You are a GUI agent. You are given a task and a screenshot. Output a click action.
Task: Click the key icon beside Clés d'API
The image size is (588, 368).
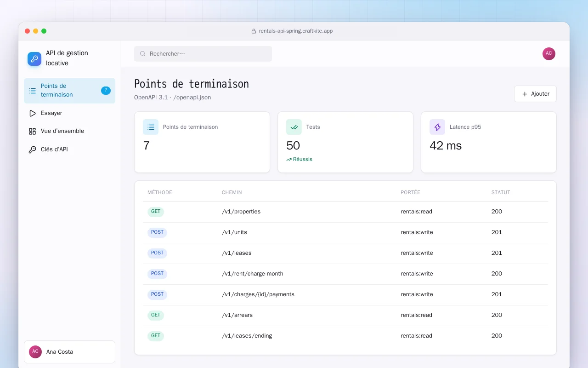click(32, 149)
